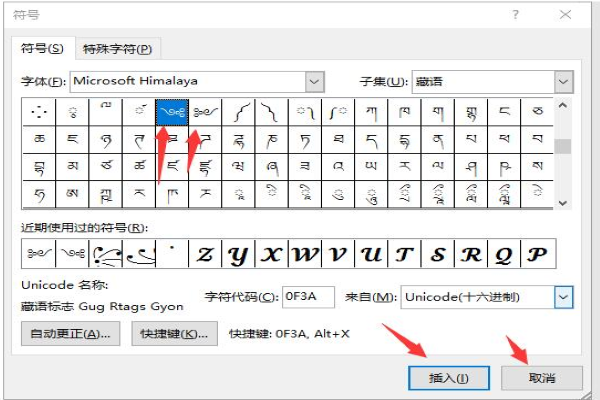Select the highlighted Gug Rtags Gyon symbol
This screenshot has height=400, width=600.
(171, 111)
